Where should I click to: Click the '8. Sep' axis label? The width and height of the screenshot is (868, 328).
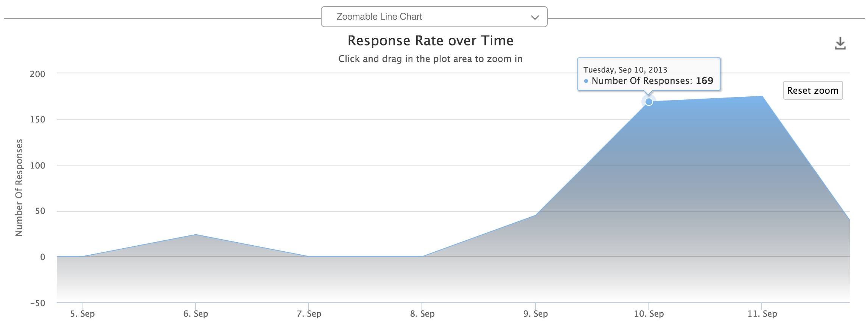[x=422, y=314]
